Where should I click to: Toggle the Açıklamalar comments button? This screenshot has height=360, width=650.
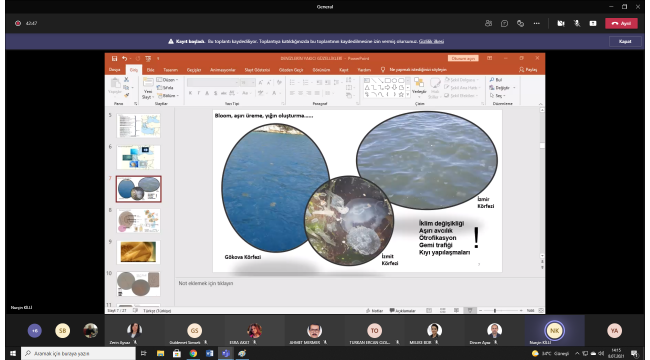point(403,311)
